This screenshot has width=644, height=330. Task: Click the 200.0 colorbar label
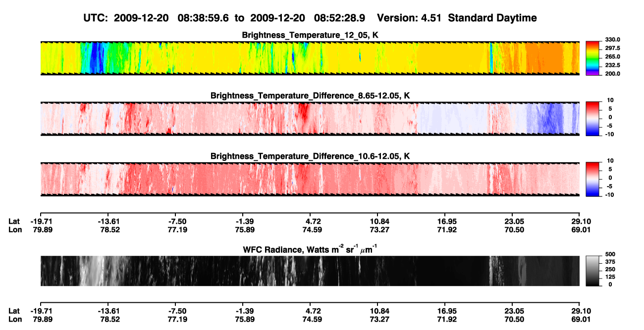[x=613, y=74]
